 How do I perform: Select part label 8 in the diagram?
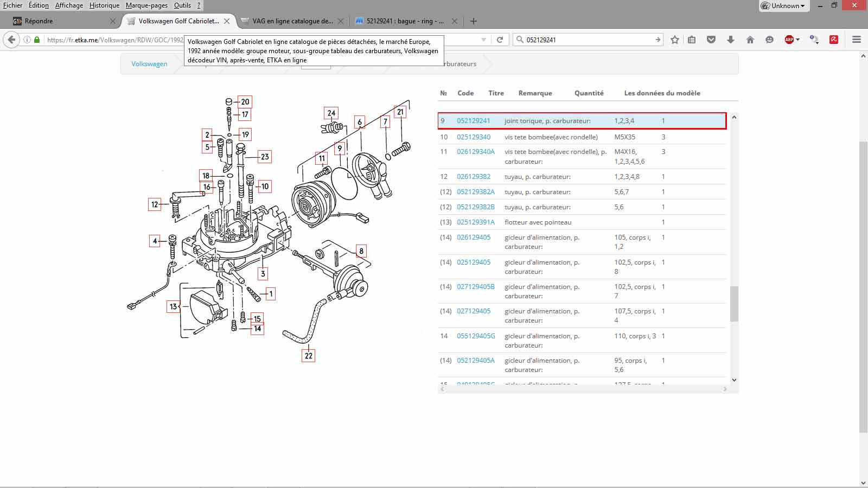pos(361,251)
